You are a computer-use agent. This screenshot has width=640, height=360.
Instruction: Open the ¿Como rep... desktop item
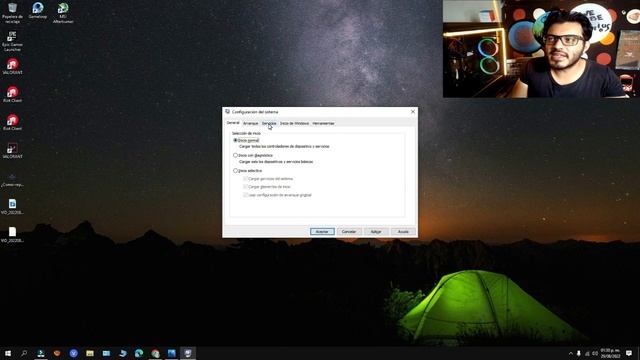(x=12, y=180)
